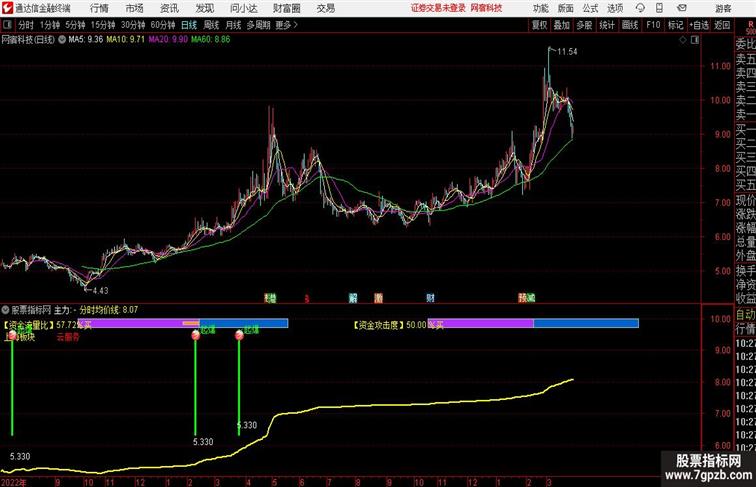Click the 4.43 low price label
This screenshot has height=487, width=756.
[x=100, y=290]
